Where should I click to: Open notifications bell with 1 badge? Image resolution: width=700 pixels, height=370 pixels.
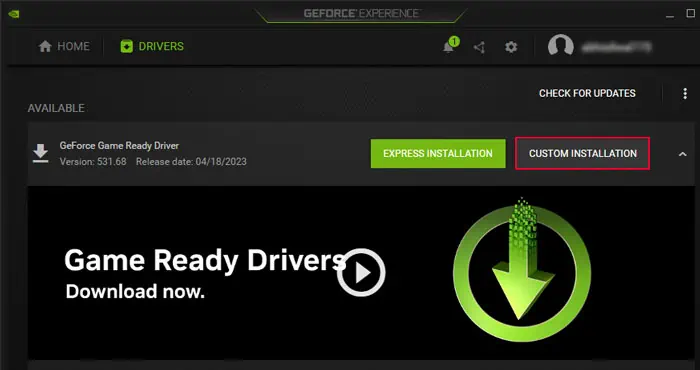click(x=450, y=46)
